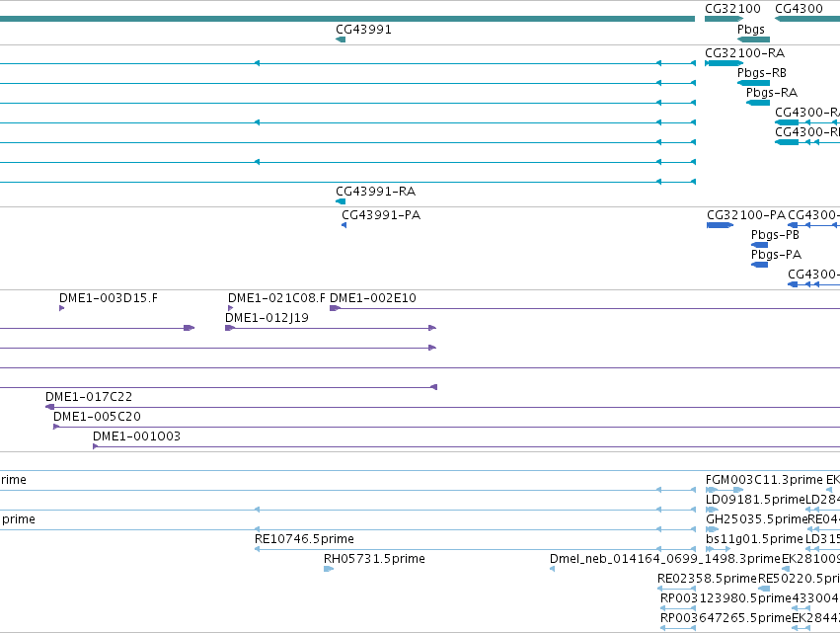Click the DME1-002E10 start glyph
Screen dimensions: 840x633
click(335, 308)
